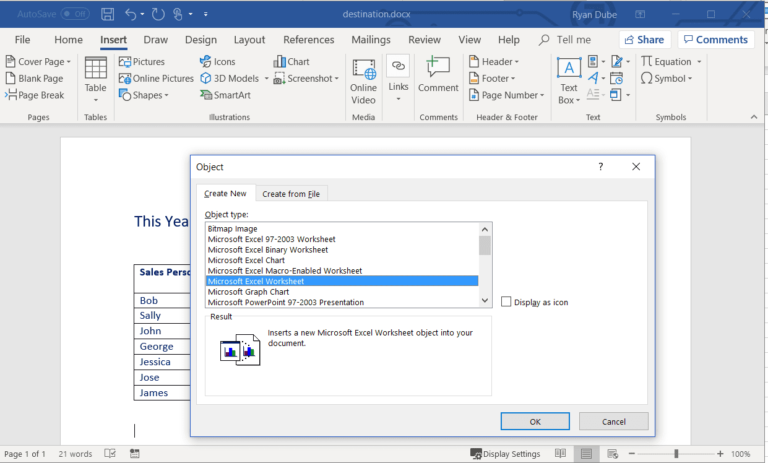The height and width of the screenshot is (463, 768).
Task: Toggle the AutoSave switch
Action: (x=74, y=14)
